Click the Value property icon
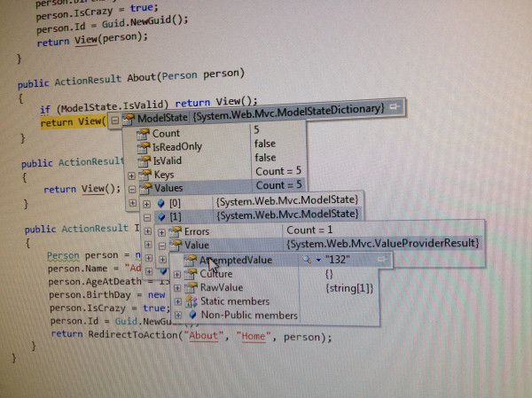This screenshot has width=532, height=398. point(176,245)
